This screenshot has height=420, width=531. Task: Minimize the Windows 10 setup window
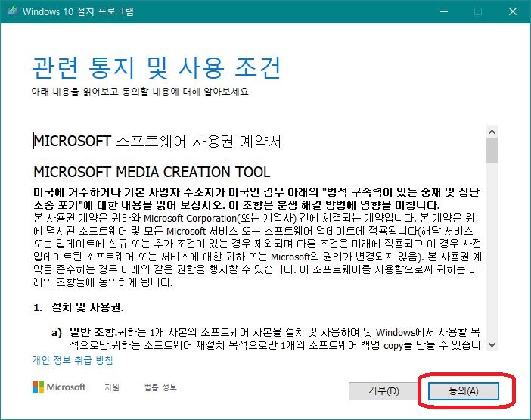point(444,11)
